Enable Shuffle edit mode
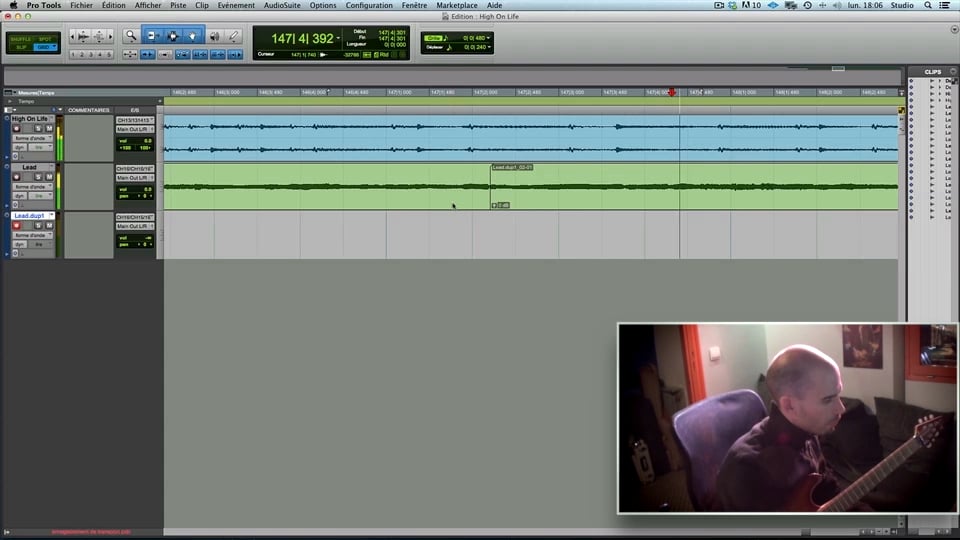This screenshot has height=540, width=960. point(21,39)
